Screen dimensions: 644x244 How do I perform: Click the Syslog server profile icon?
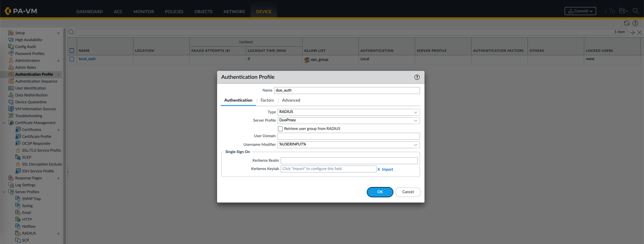[18, 206]
